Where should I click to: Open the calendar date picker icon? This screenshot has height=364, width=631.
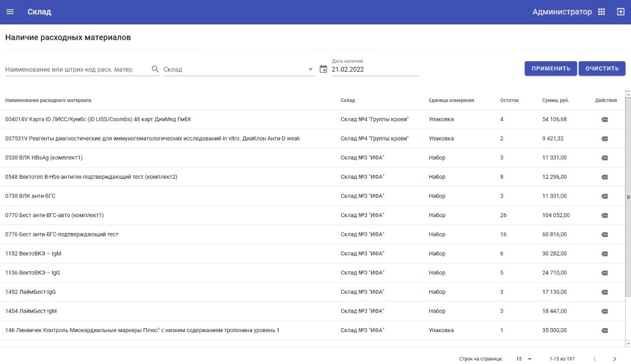coord(323,69)
